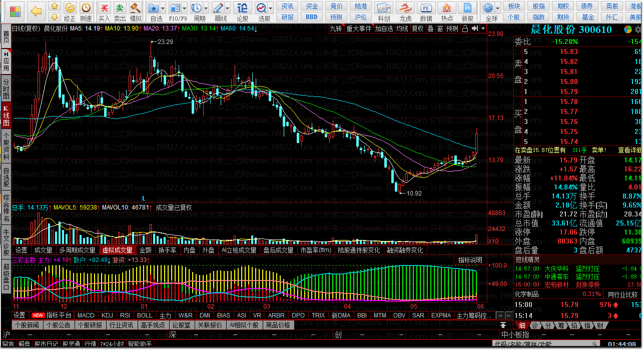The height and width of the screenshot is (350, 644).
Task: Click 查看详细 link in order book
Action: (629, 150)
